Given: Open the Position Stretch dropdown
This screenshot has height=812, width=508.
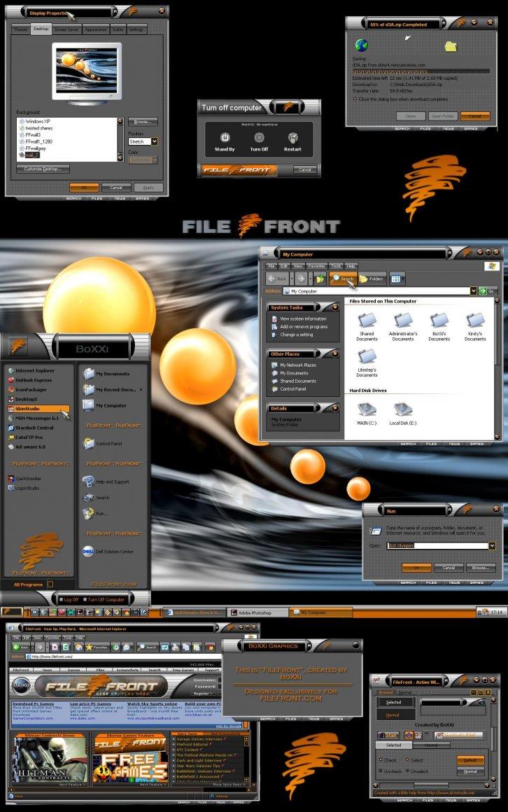Looking at the screenshot, I should [154, 141].
